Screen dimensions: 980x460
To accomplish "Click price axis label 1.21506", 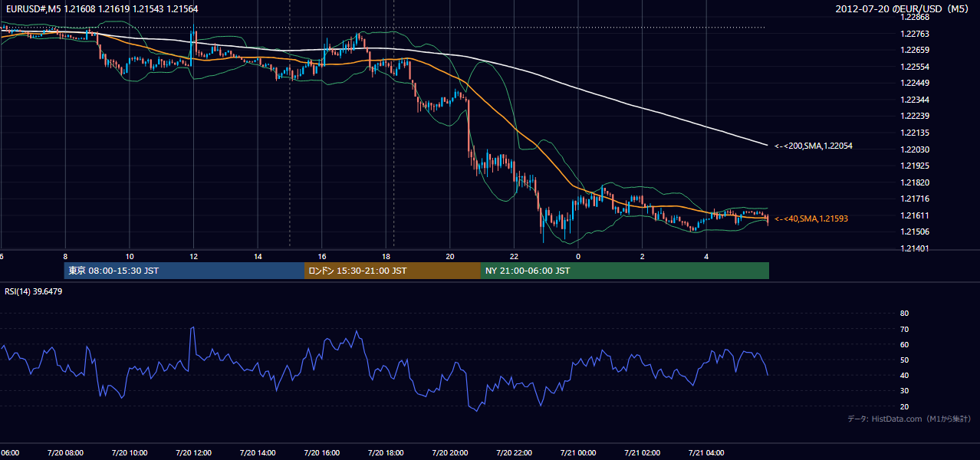I will pos(915,232).
